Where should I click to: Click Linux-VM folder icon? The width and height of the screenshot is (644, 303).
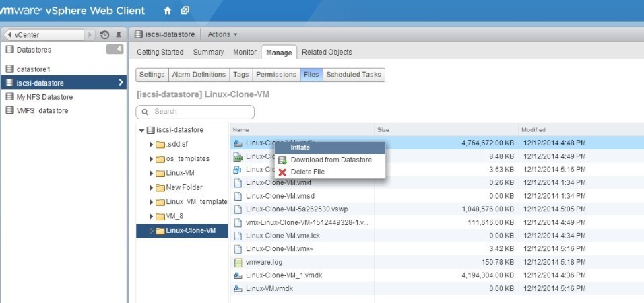point(160,173)
